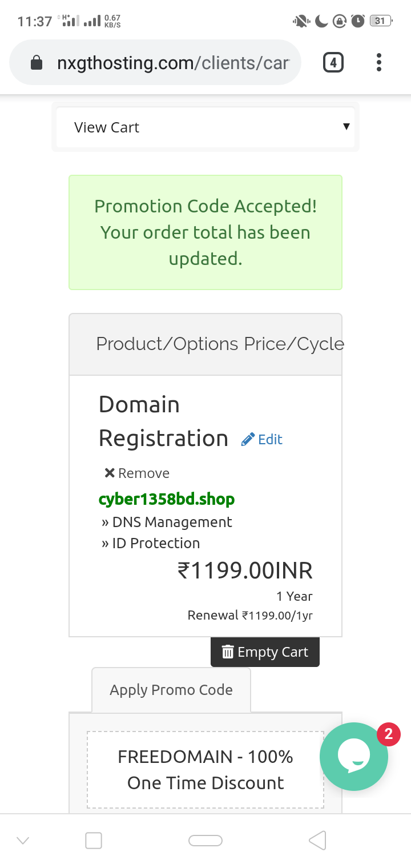Screen dimensions: 411x868
Task: Tap the red chat notification badge
Action: pyautogui.click(x=389, y=734)
